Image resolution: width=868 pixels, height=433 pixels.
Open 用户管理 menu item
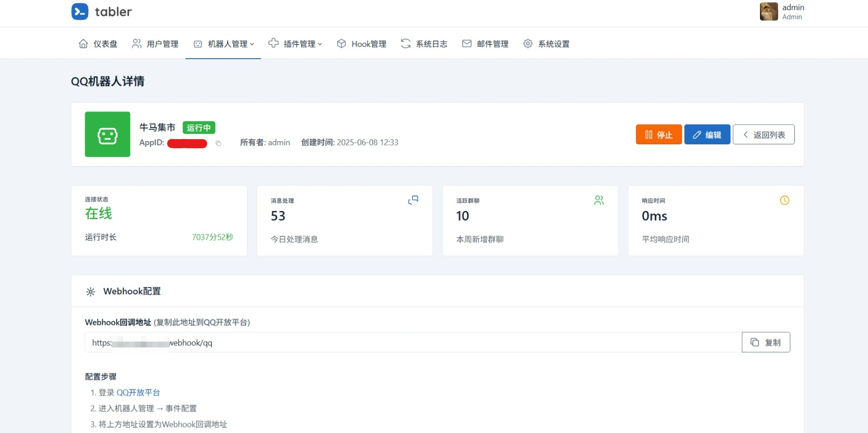coord(155,44)
